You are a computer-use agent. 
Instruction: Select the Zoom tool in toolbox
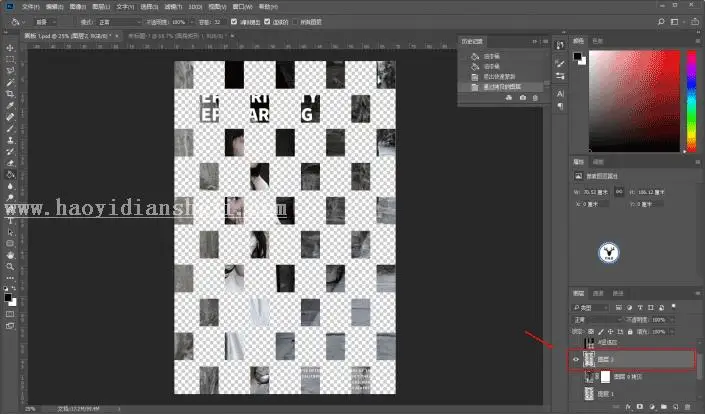pyautogui.click(x=10, y=267)
